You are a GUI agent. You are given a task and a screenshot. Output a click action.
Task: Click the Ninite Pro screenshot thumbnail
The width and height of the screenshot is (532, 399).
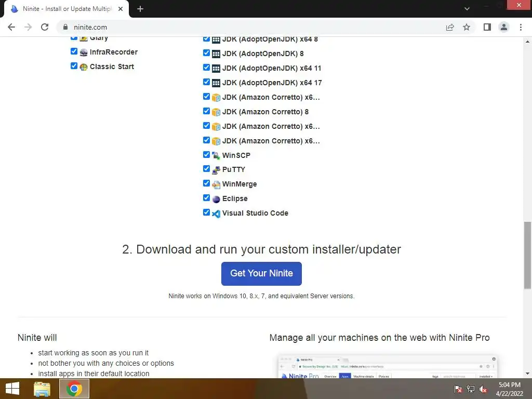pos(388,366)
